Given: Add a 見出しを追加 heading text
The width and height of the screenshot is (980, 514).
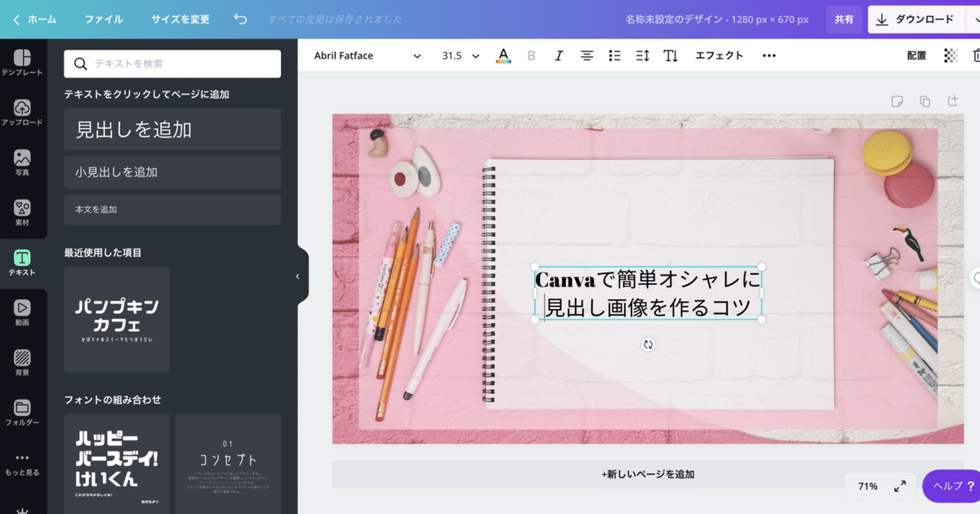Looking at the screenshot, I should (172, 129).
